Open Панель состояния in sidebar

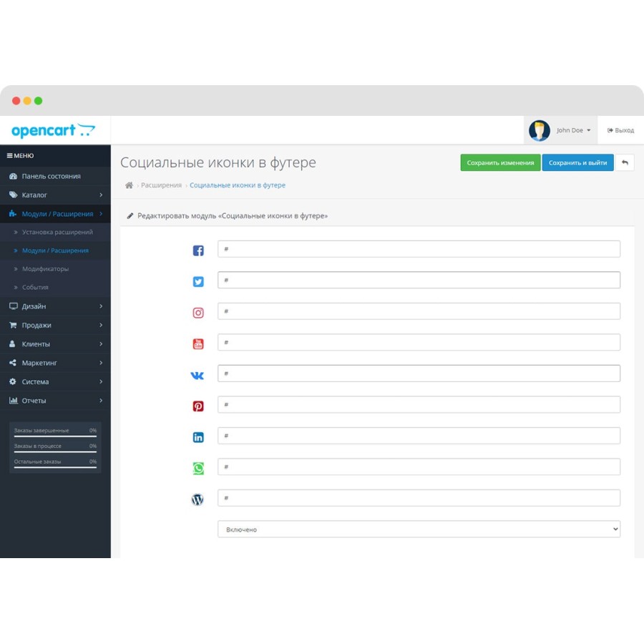pos(55,176)
